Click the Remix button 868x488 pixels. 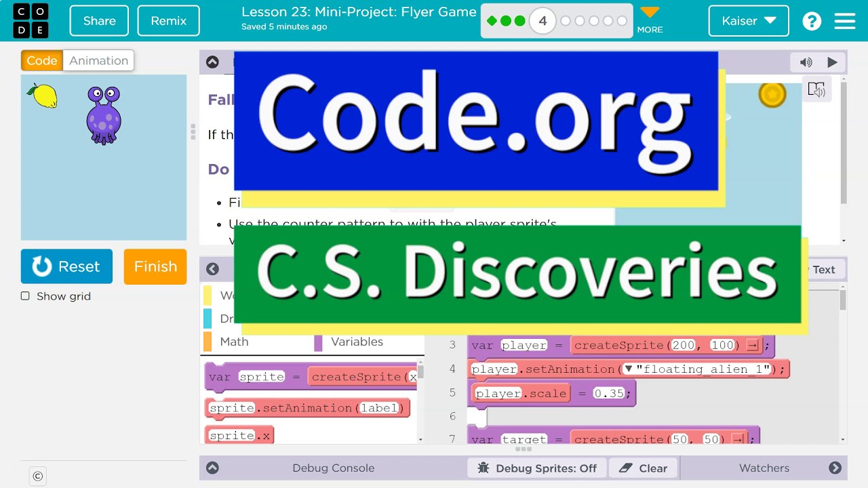pyautogui.click(x=169, y=21)
